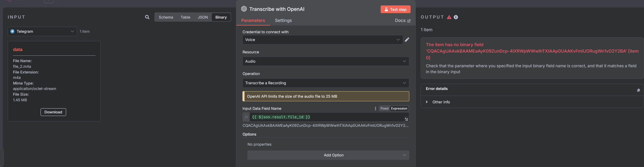Switch to JSON view tab
The image size is (644, 167).
[203, 17]
